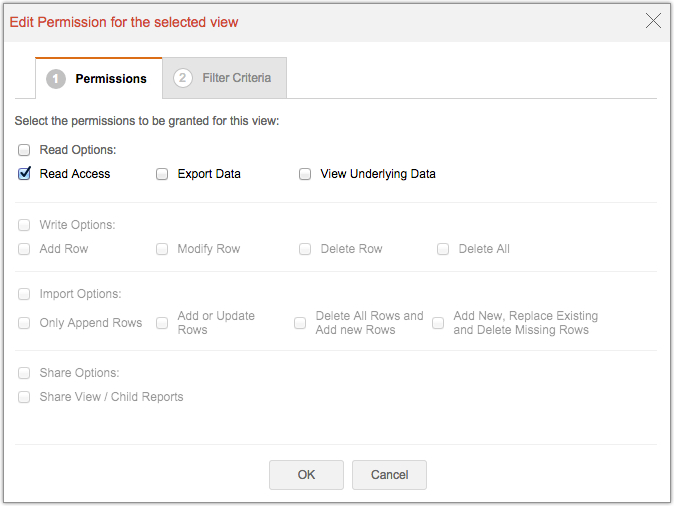The image size is (674, 506).
Task: Select the Permissions tab
Action: [x=110, y=78]
